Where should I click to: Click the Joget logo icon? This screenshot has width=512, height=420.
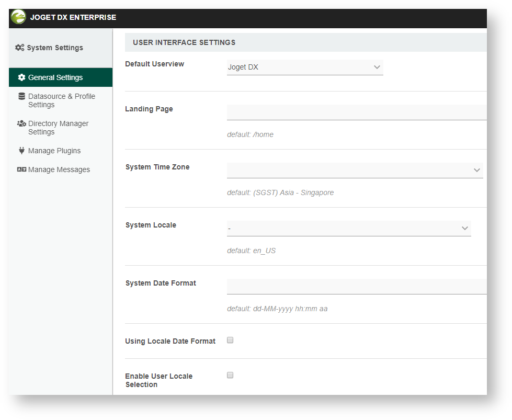(18, 17)
